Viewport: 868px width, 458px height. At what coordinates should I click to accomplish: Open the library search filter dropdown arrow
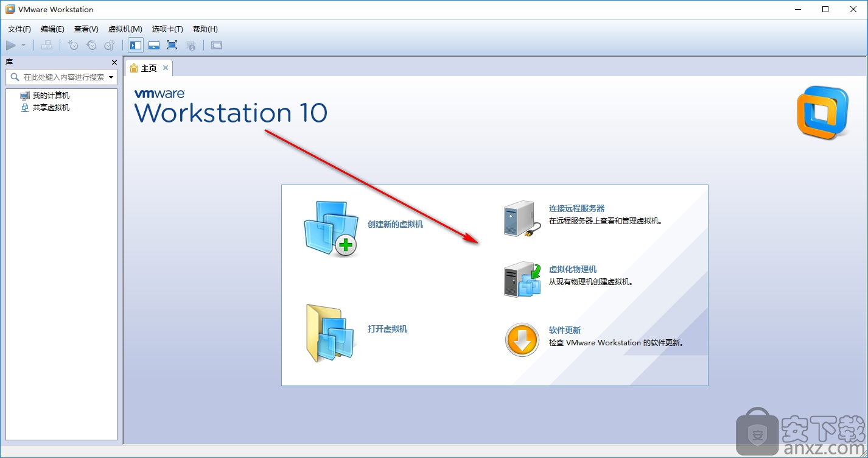pyautogui.click(x=111, y=77)
